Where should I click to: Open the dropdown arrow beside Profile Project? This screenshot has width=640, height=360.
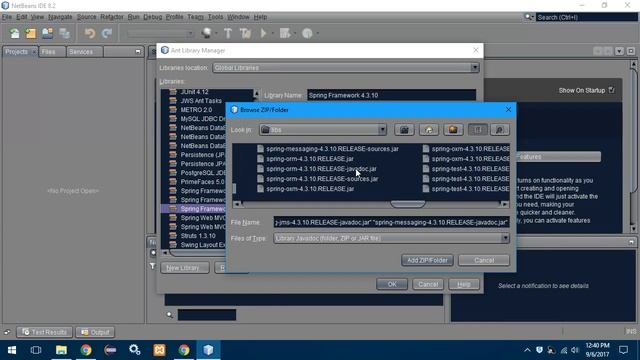click(317, 33)
